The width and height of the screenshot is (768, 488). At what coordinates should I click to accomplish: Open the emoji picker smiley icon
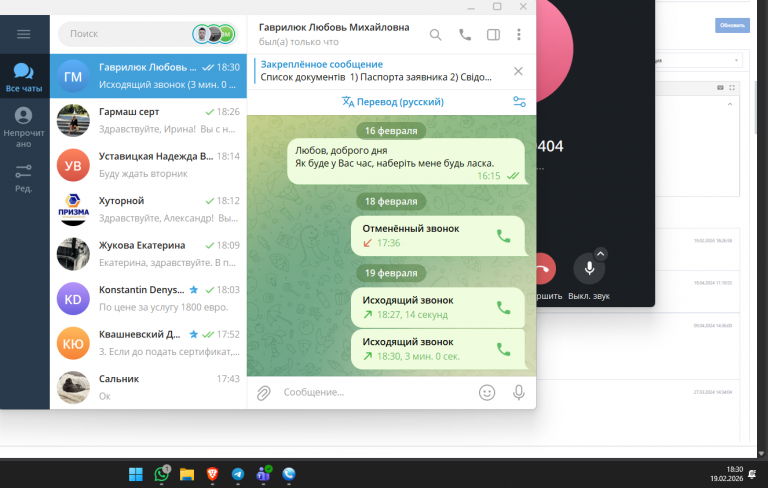pos(487,392)
